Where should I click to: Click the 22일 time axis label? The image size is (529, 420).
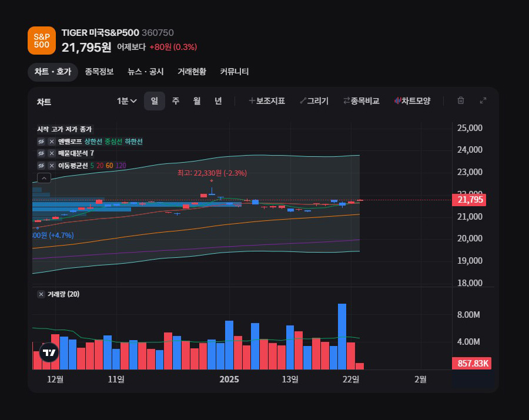click(x=351, y=379)
